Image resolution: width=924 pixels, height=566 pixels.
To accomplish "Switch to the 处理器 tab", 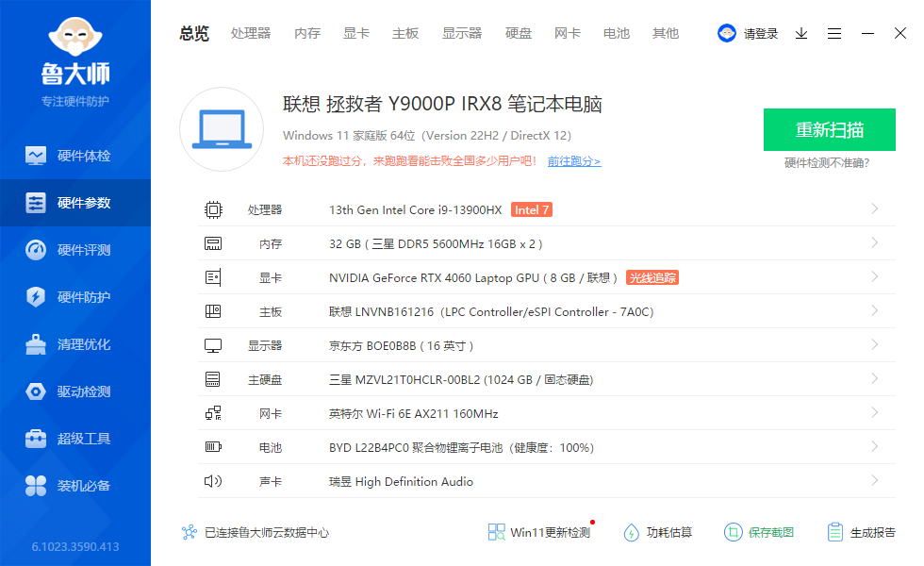I will pos(251,33).
